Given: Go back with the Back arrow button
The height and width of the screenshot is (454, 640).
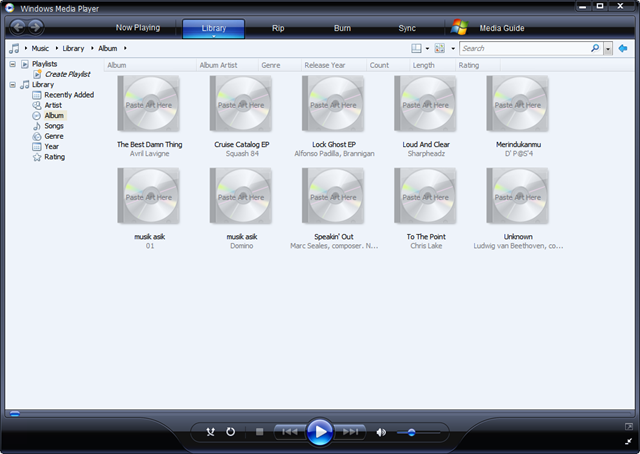Looking at the screenshot, I should click(x=18, y=27).
